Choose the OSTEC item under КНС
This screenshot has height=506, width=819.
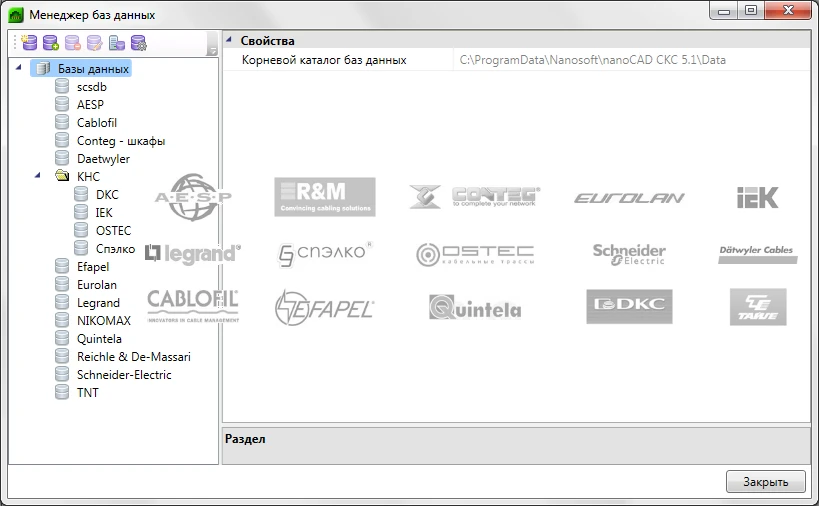pyautogui.click(x=113, y=231)
